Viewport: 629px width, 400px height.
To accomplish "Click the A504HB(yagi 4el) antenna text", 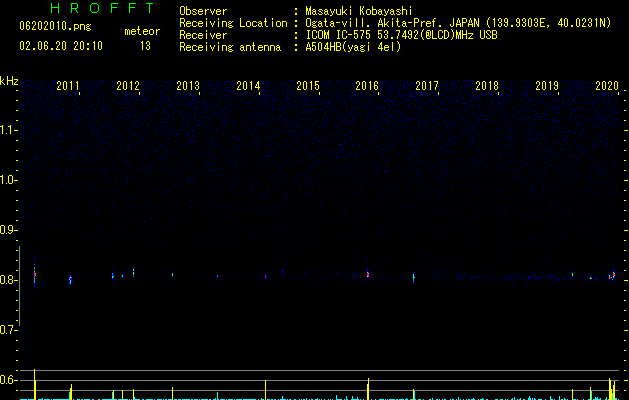I will click(x=353, y=47).
